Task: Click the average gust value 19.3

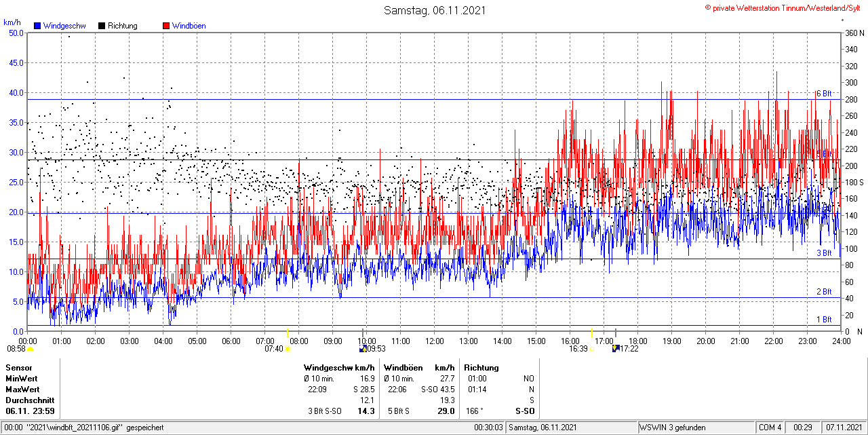Action: click(x=447, y=400)
